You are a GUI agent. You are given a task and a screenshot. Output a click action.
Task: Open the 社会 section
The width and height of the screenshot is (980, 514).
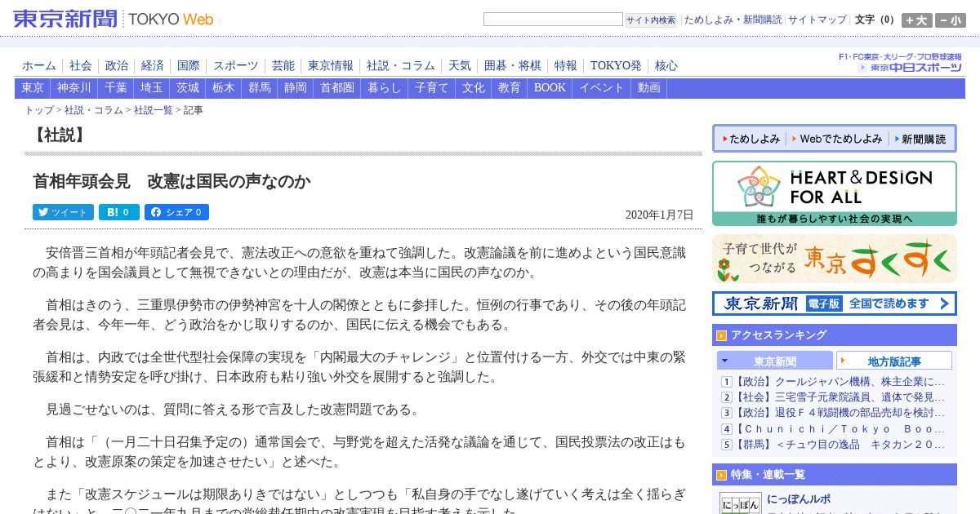(81, 66)
